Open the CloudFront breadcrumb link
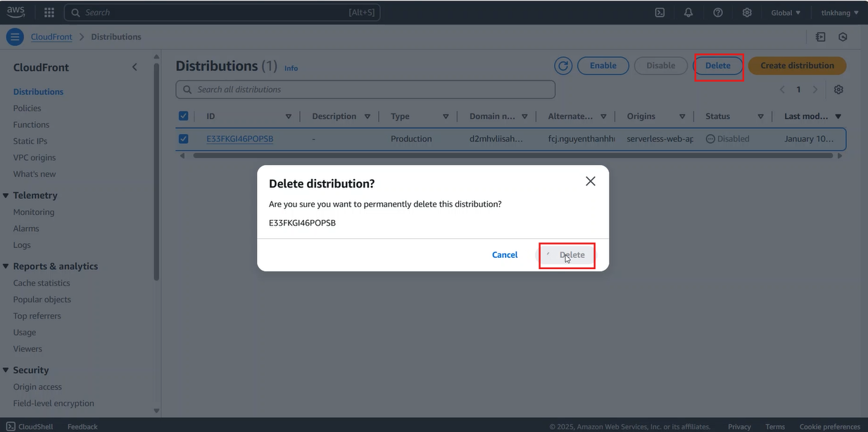This screenshot has width=868, height=432. [51, 37]
